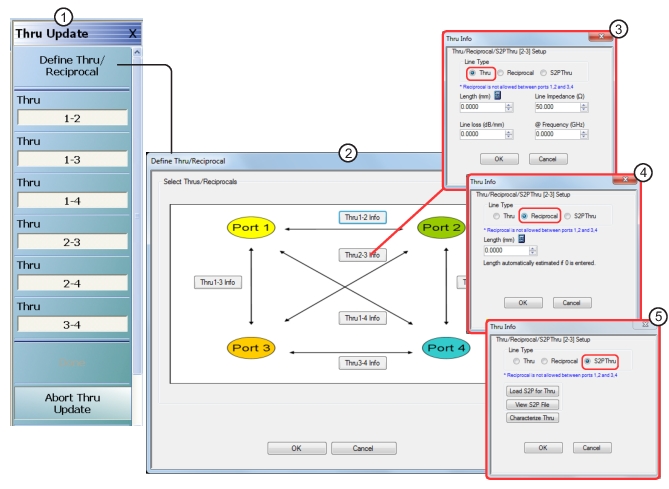Open the calculator icon beside Length in Reciprocal dialog 4

521,239
